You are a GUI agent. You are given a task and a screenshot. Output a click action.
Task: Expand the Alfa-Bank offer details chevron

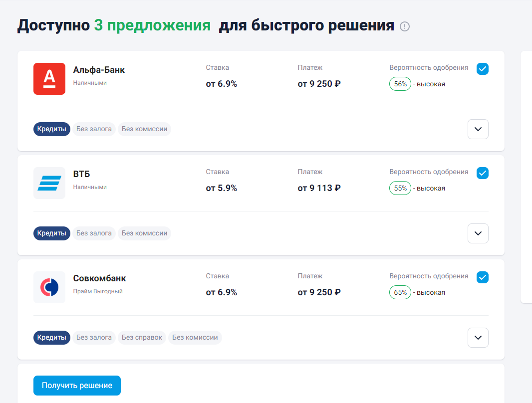(478, 129)
